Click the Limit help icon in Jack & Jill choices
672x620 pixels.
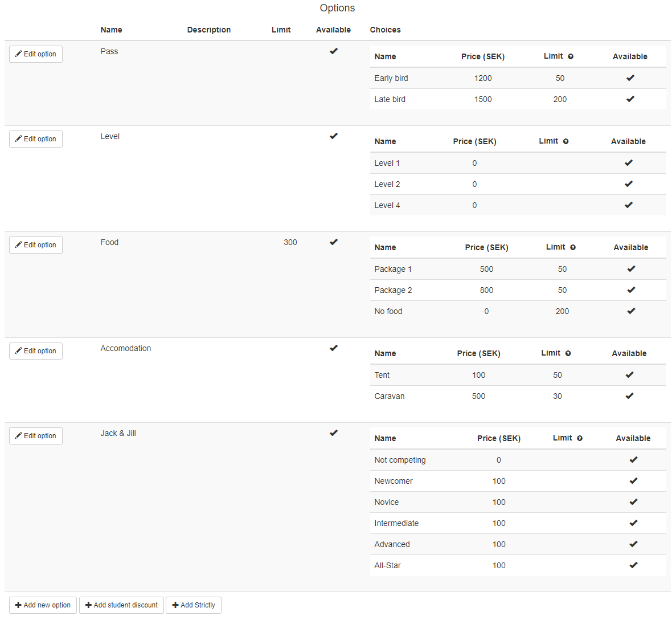(580, 438)
